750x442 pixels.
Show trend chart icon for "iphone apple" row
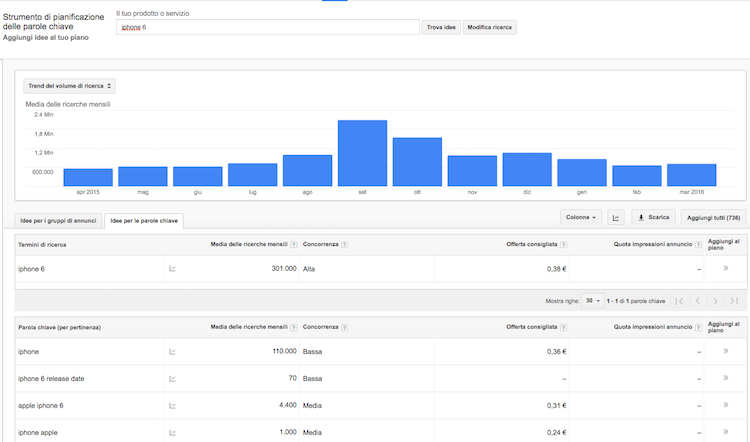tap(172, 432)
